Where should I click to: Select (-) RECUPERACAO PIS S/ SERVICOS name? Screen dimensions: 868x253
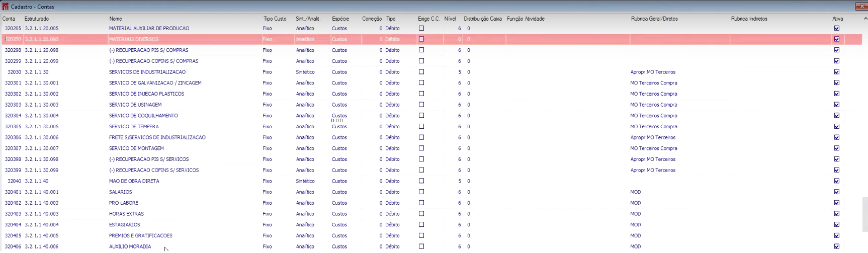tap(149, 159)
